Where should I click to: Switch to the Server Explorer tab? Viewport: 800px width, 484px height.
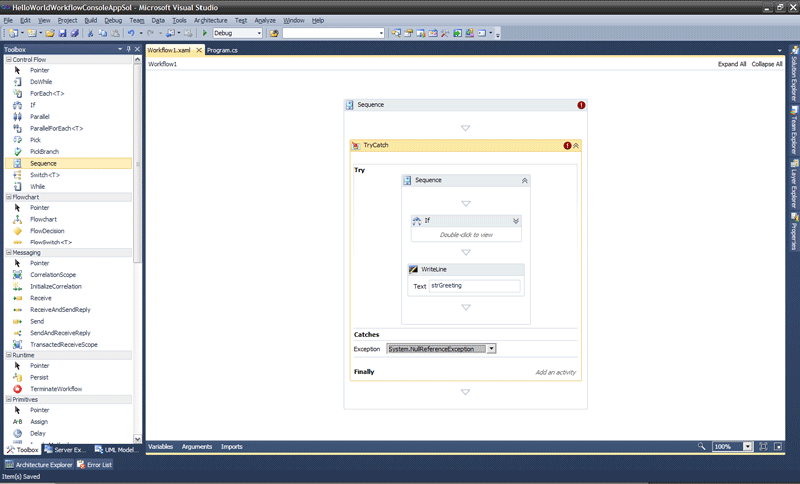point(65,450)
